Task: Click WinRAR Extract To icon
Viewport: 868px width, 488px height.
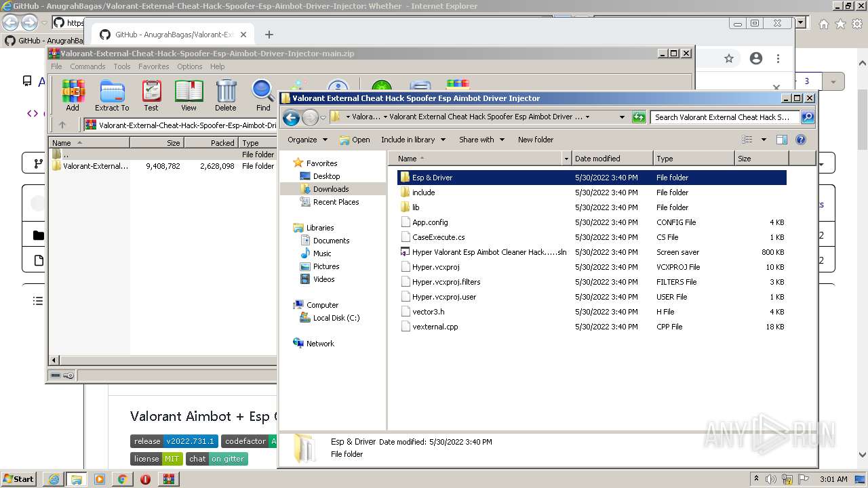Action: [x=112, y=96]
